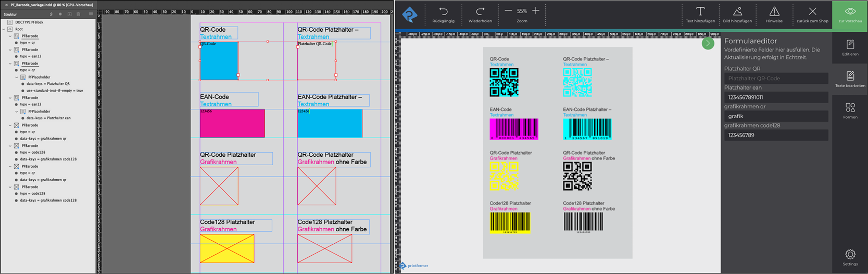This screenshot has height=274, width=868.
Task: Collapse the PFPlaceholder node with Platzhalter QR
Action: [17, 77]
